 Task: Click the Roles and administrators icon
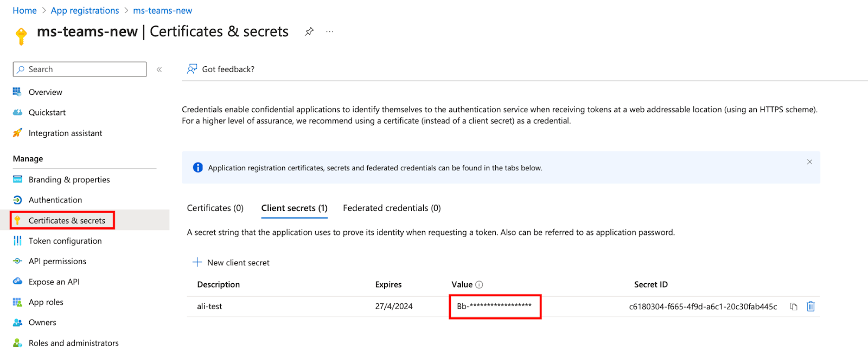17,343
